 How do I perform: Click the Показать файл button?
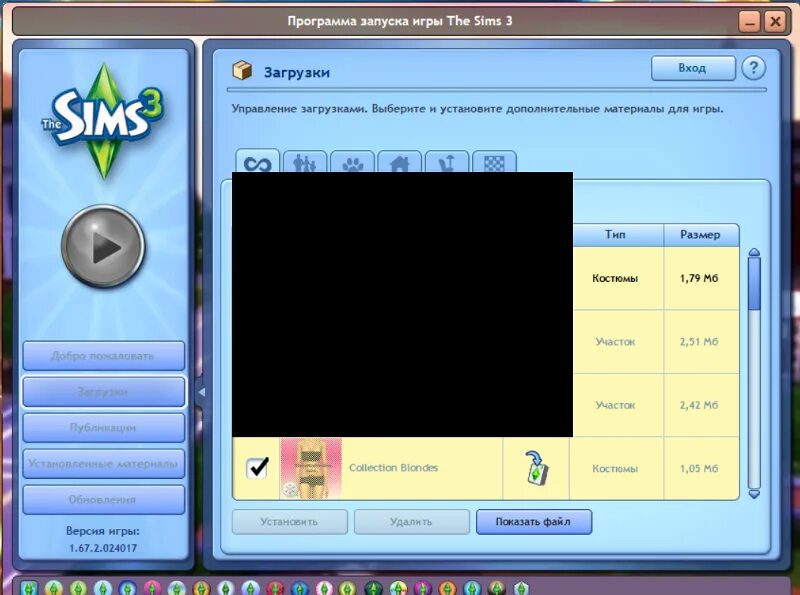[534, 522]
